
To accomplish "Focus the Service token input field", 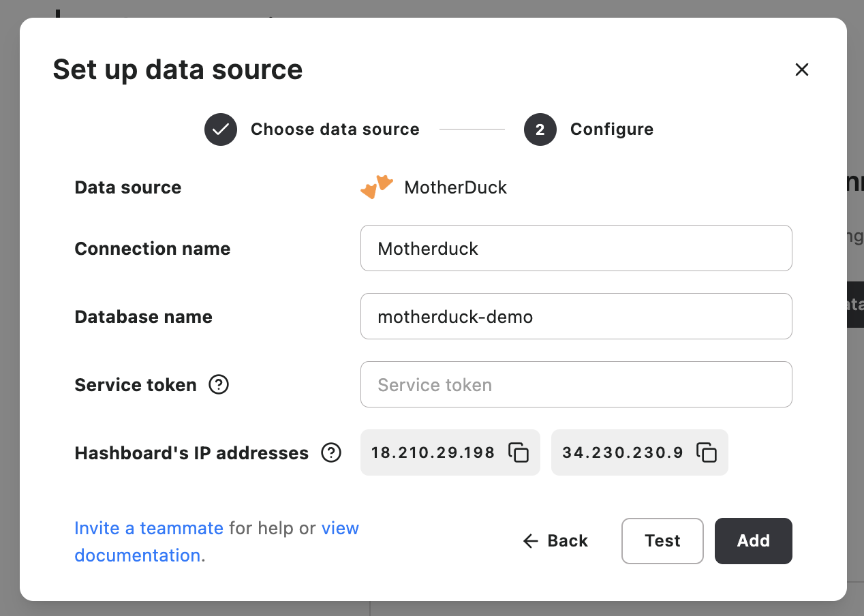I will 576,384.
